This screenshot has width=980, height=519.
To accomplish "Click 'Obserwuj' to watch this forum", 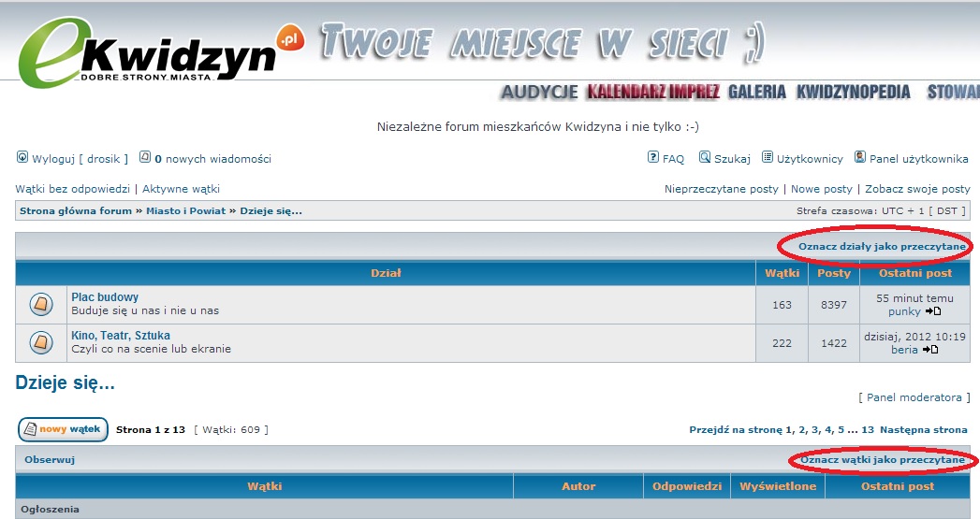I will click(x=50, y=460).
